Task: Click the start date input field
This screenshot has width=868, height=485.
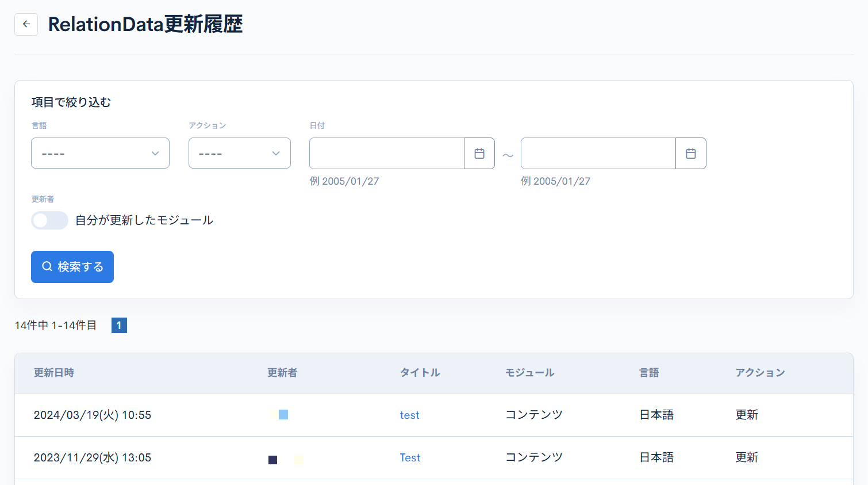Action: pyautogui.click(x=386, y=154)
